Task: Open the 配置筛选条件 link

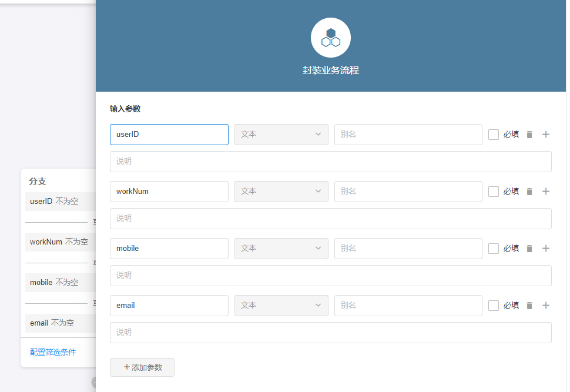Action: pos(53,352)
